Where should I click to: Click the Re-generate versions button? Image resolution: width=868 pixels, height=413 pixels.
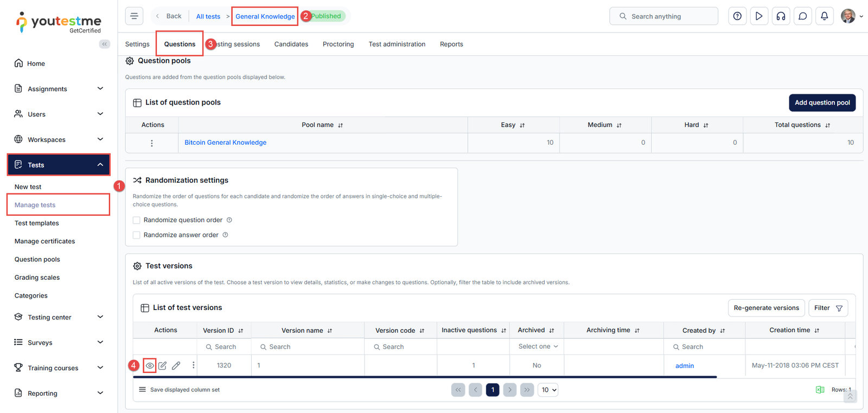tap(766, 308)
